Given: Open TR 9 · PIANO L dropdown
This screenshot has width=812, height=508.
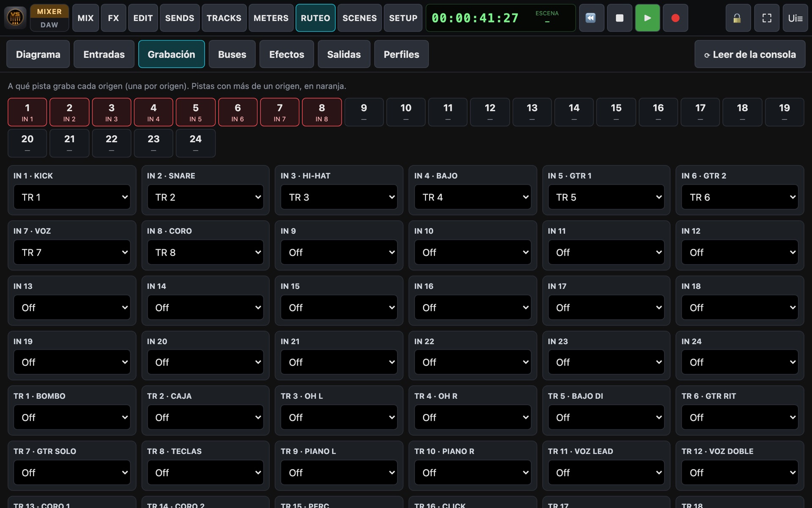Looking at the screenshot, I should tap(339, 472).
